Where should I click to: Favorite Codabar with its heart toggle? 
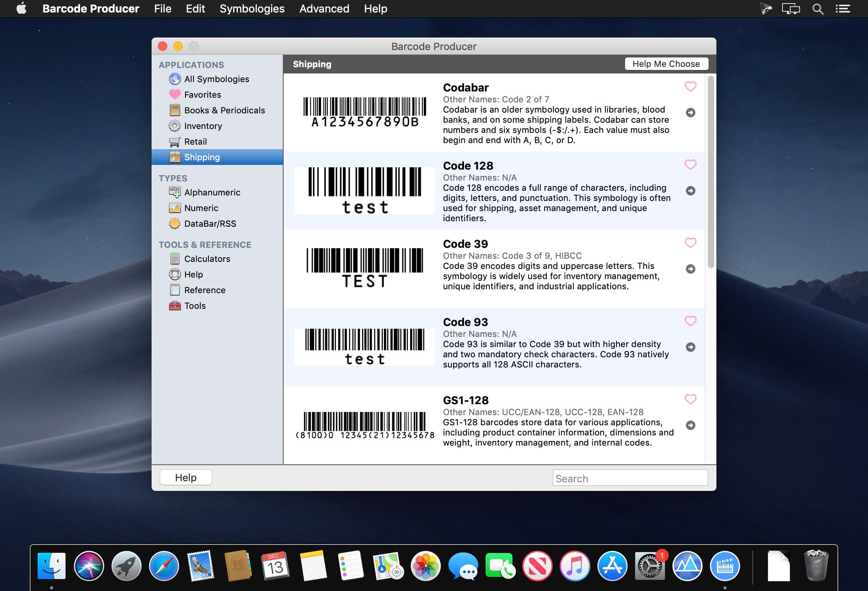coord(691,86)
